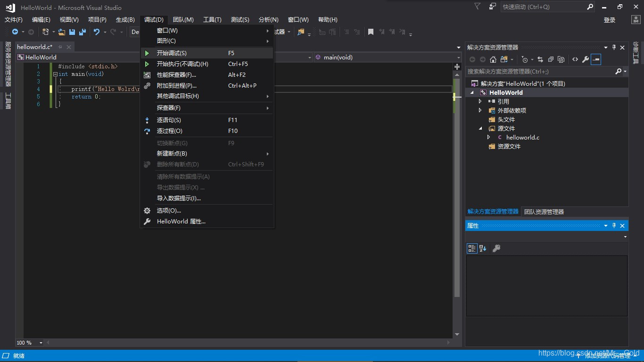Viewport: 644px width, 362px height.
Task: Click the Sync with Active Document icon
Action: click(x=540, y=59)
